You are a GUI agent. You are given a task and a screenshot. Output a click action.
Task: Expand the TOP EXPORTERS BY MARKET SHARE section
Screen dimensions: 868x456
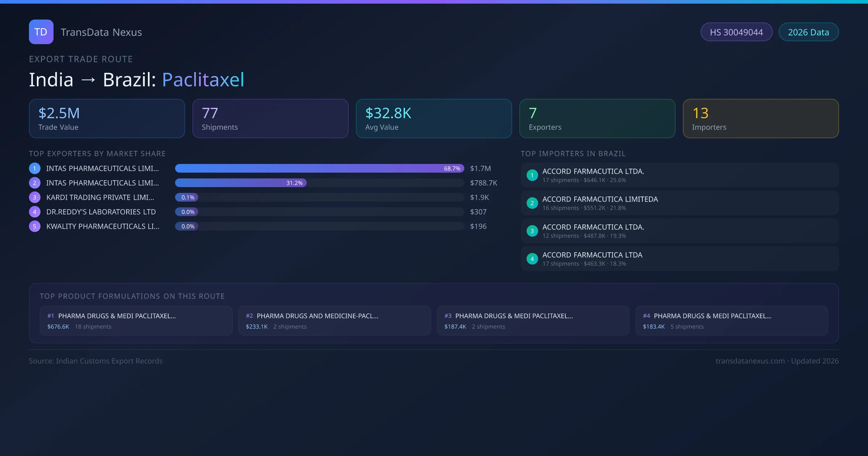coord(97,153)
